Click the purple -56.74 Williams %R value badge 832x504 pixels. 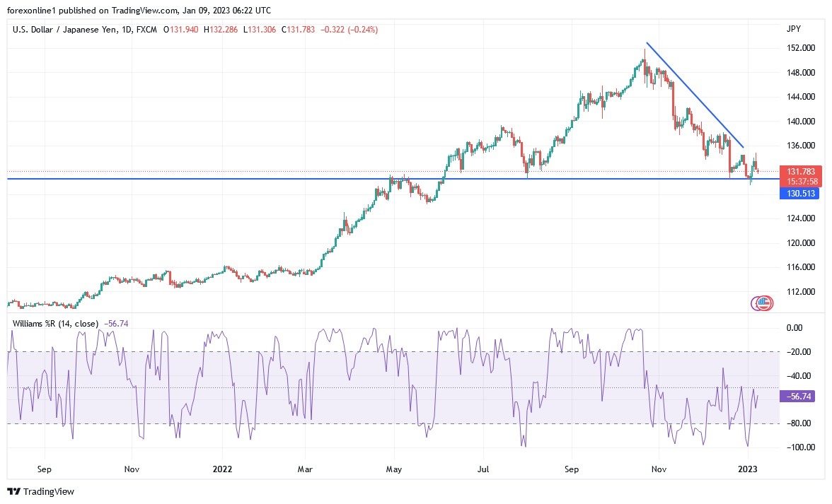coord(798,397)
